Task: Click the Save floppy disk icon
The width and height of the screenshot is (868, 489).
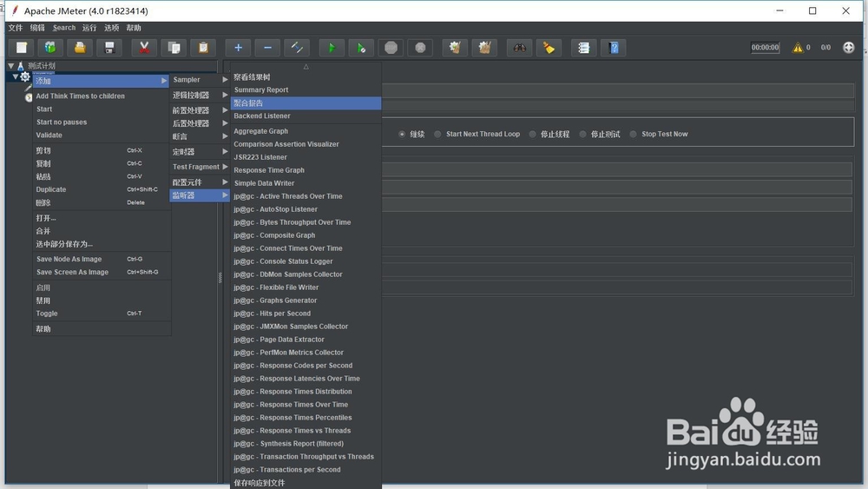Action: 109,48
